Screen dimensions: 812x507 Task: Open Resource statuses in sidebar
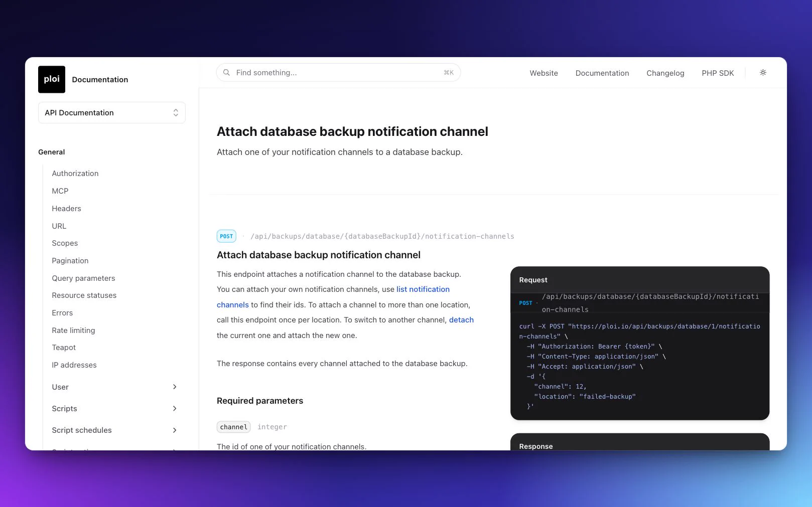84,295
